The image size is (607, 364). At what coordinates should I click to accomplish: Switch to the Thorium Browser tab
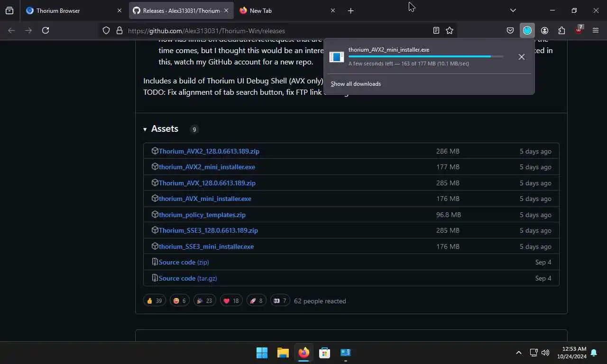point(74,10)
